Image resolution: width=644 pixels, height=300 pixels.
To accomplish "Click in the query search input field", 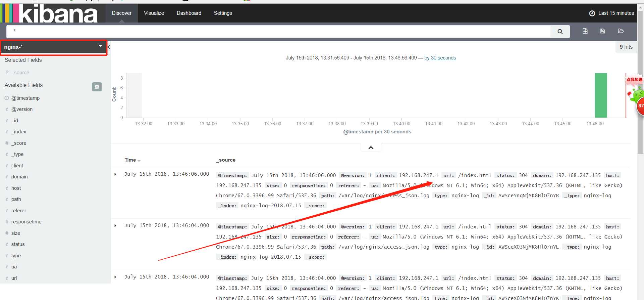I will click(278, 32).
